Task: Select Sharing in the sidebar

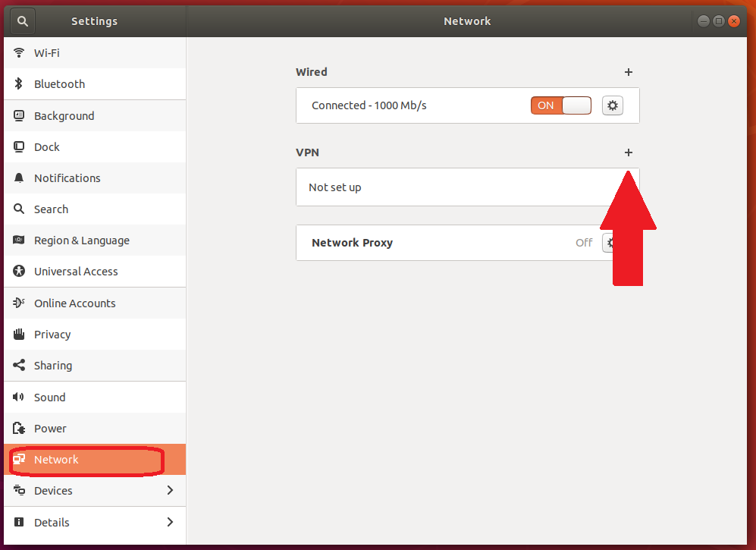Action: pyautogui.click(x=53, y=366)
